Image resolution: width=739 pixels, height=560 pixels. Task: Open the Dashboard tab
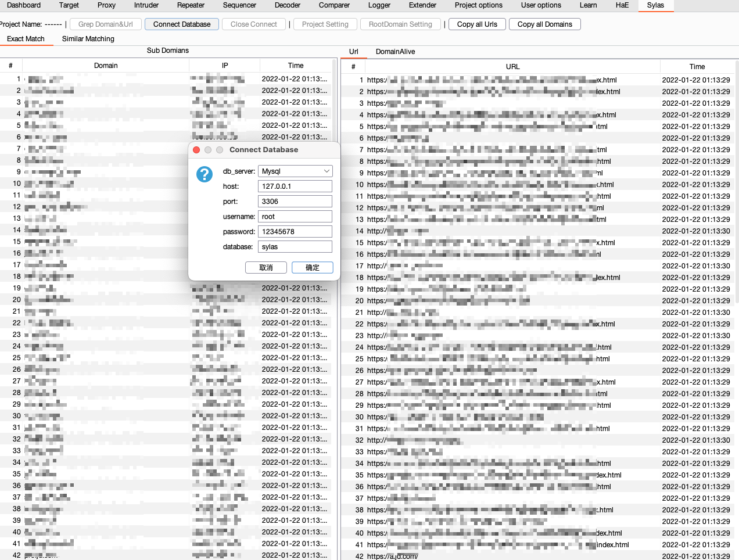tap(24, 5)
